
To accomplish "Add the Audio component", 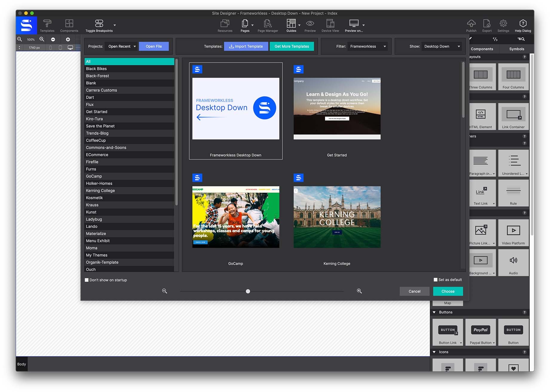I will tap(513, 263).
